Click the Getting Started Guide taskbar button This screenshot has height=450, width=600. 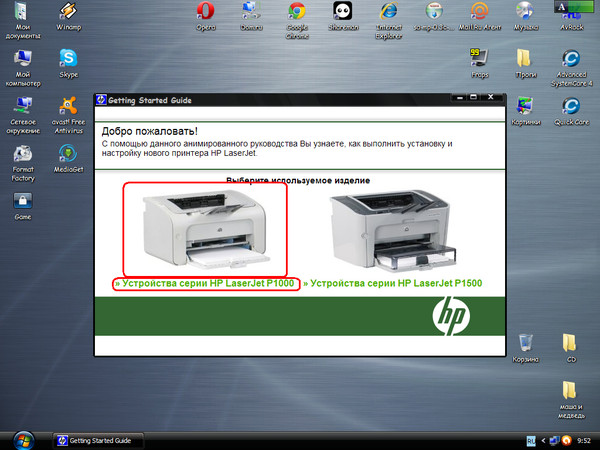[x=98, y=441]
